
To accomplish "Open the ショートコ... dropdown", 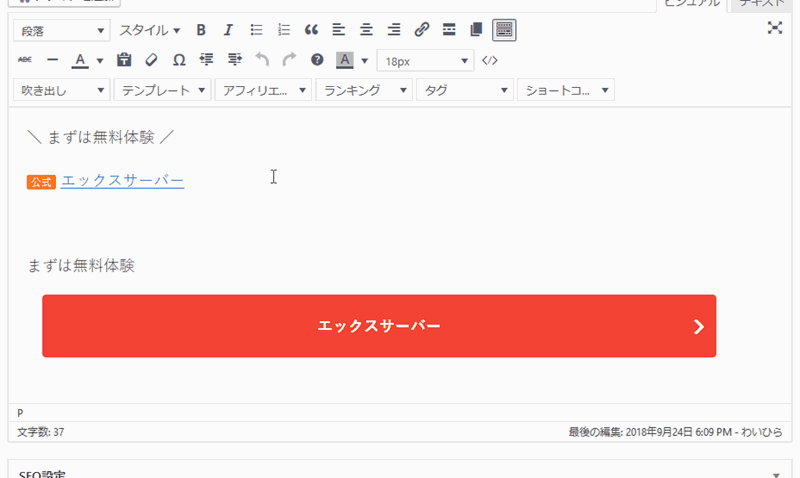I will [566, 90].
